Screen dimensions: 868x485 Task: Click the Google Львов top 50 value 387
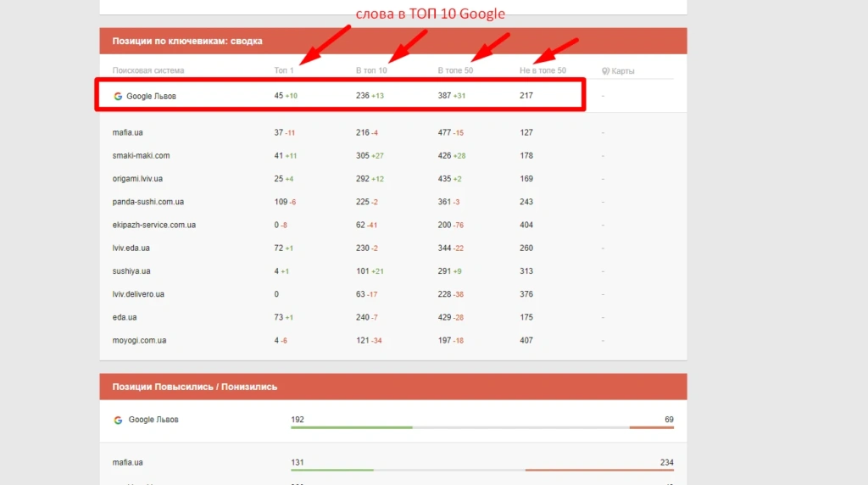click(444, 96)
